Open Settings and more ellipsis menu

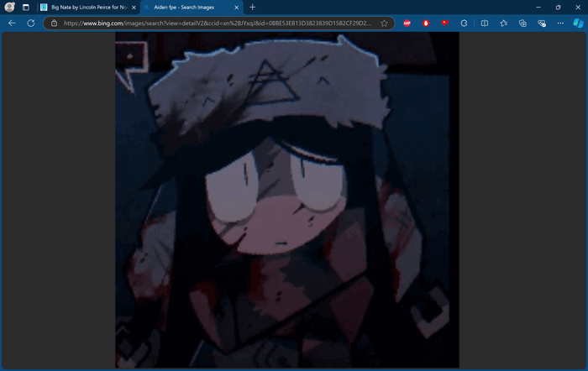point(560,24)
